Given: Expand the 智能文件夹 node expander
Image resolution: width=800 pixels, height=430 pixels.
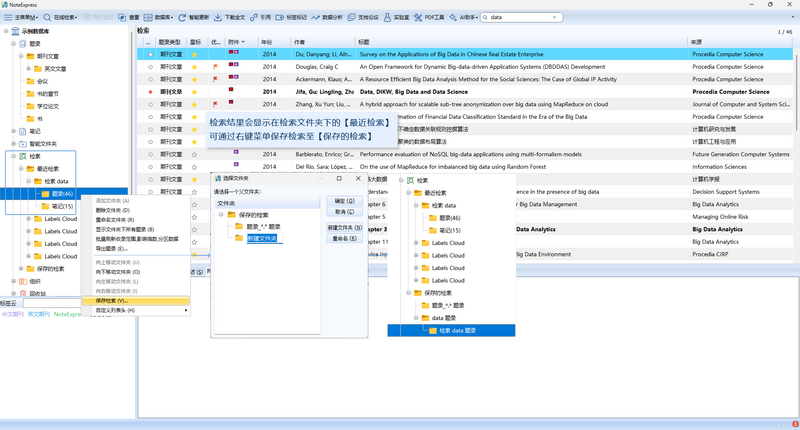Looking at the screenshot, I should coord(14,144).
